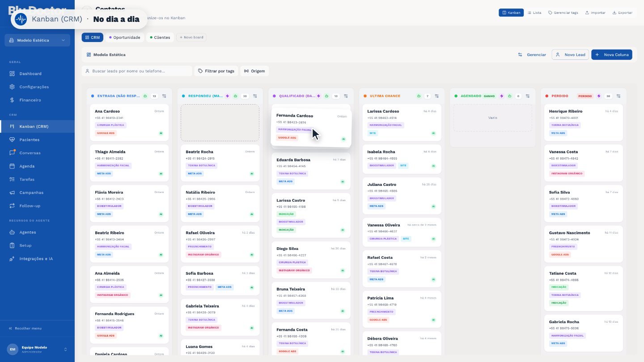Open the Origem filter
The width and height of the screenshot is (644, 362).
click(x=254, y=71)
